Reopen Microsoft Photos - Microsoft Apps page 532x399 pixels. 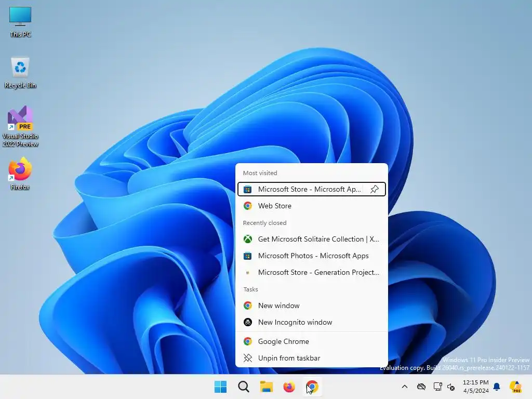tap(312, 256)
